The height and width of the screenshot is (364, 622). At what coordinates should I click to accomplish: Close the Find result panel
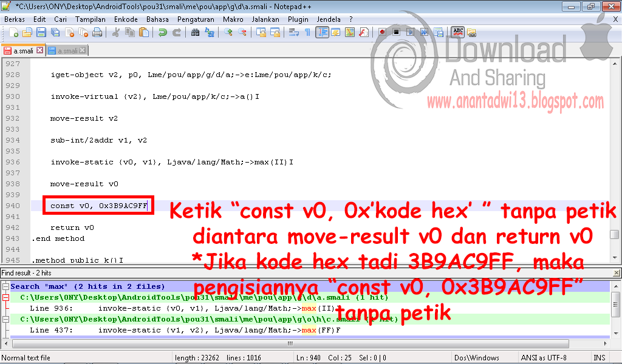(x=617, y=273)
